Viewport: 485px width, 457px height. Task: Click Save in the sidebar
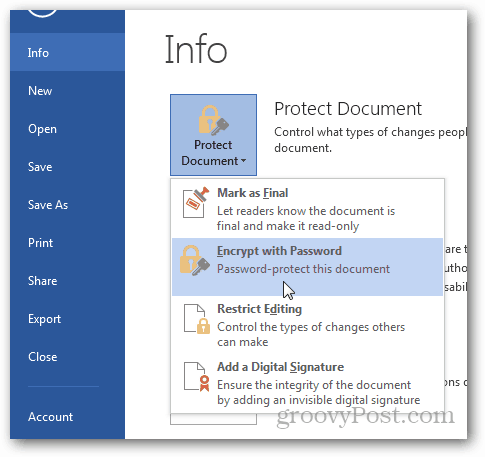(40, 167)
